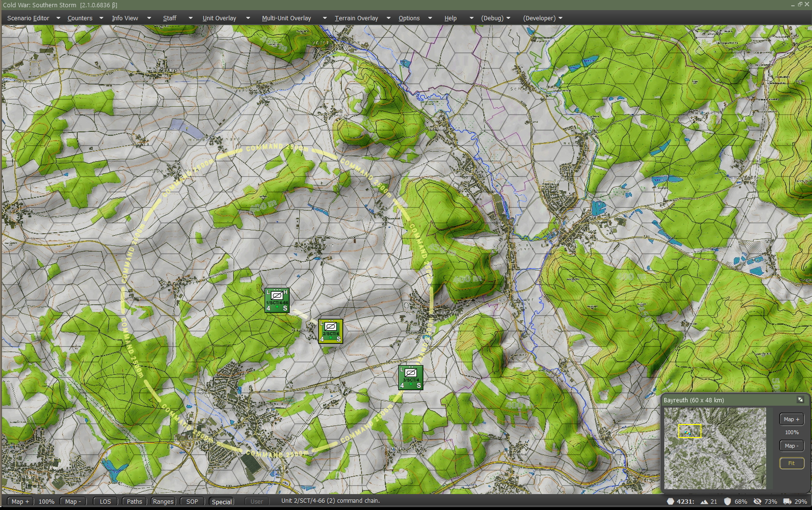Click the 100% zoom value in mini-map panel
This screenshot has height=510, width=812.
[792, 432]
